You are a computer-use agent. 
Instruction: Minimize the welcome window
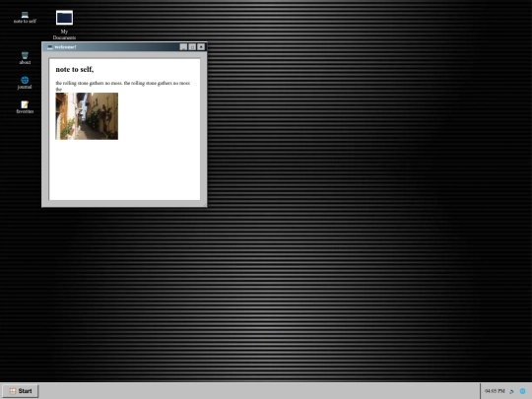click(x=183, y=47)
